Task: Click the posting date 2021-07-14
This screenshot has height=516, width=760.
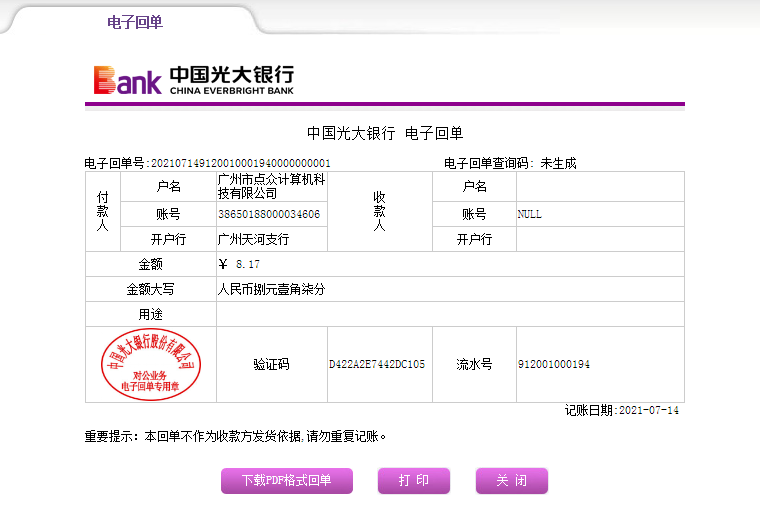Action: [x=648, y=410]
